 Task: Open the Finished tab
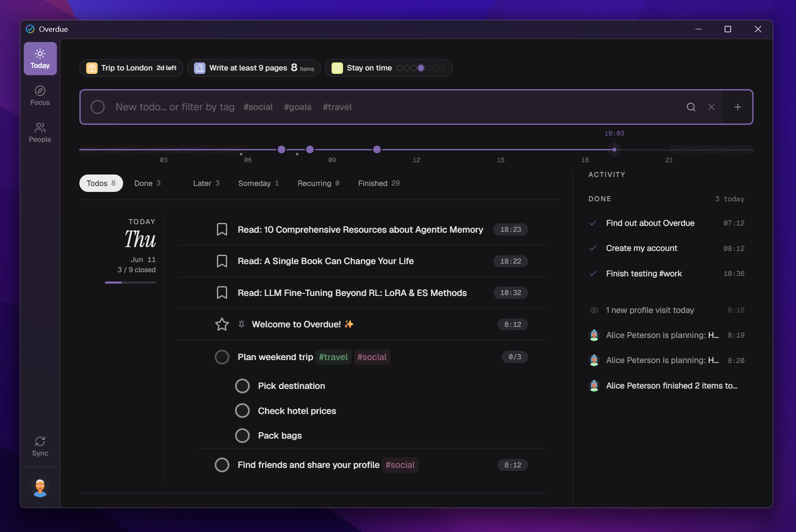pos(379,183)
